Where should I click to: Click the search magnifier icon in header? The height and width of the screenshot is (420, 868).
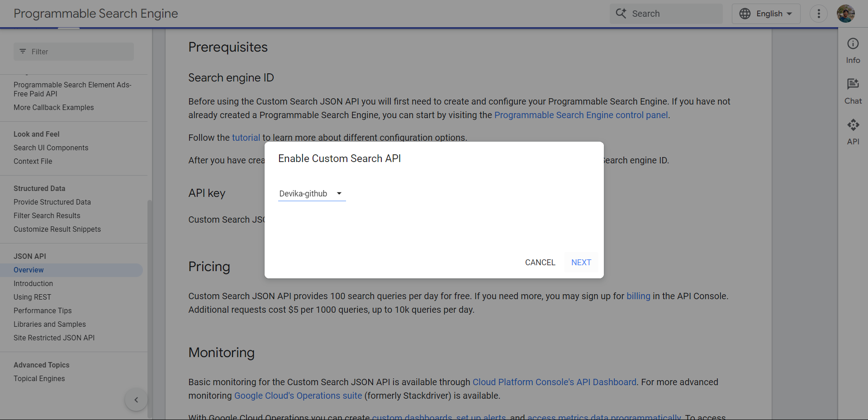[x=621, y=14]
